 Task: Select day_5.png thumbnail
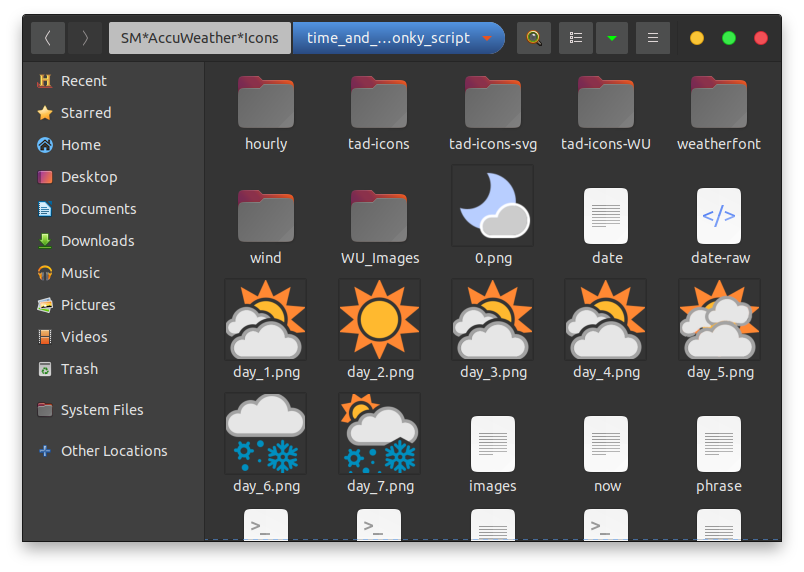(719, 319)
